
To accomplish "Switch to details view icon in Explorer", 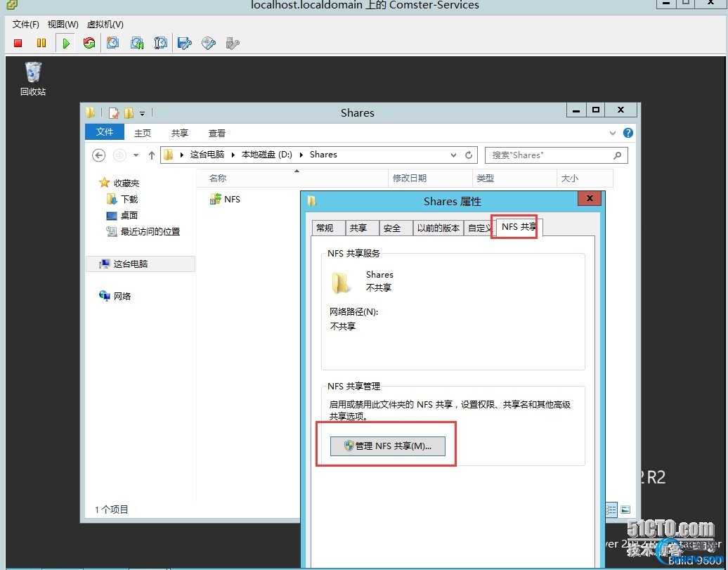I will pos(611,510).
